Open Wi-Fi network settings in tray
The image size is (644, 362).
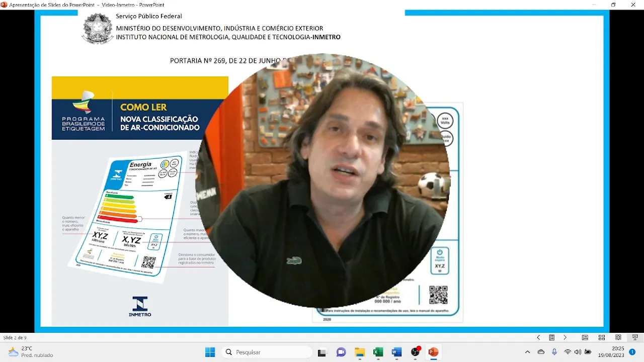tap(568, 352)
